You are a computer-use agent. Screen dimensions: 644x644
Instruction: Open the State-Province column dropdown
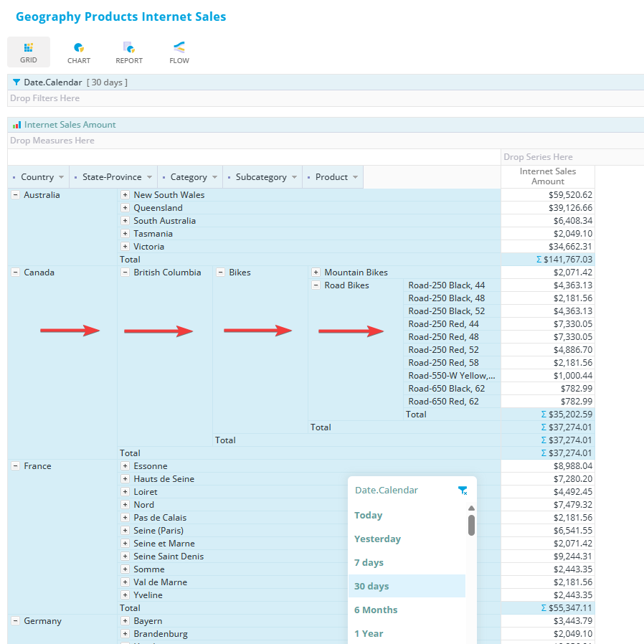(x=149, y=178)
